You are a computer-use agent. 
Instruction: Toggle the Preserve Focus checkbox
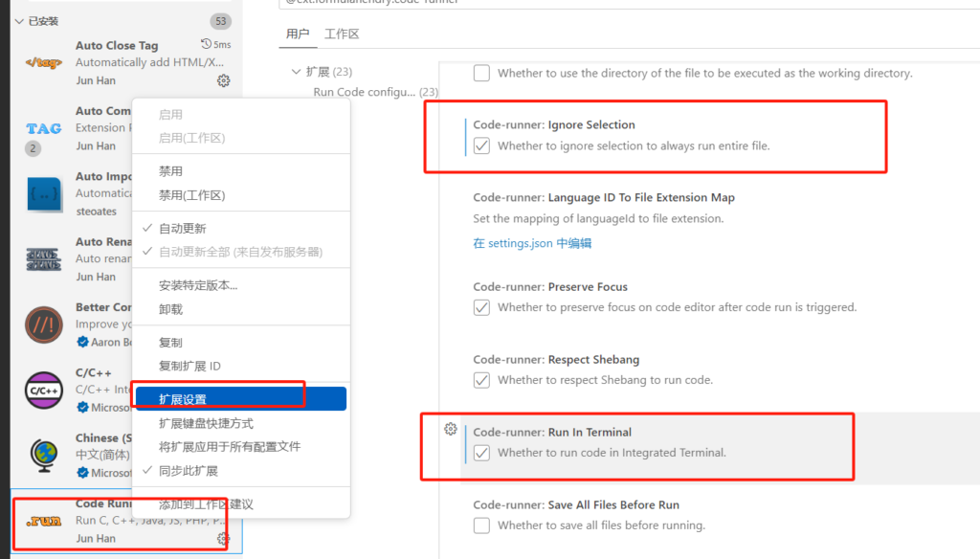coord(482,307)
